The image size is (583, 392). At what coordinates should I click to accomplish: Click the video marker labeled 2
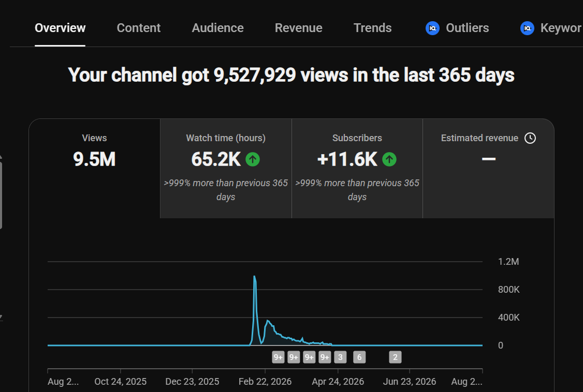tap(395, 357)
